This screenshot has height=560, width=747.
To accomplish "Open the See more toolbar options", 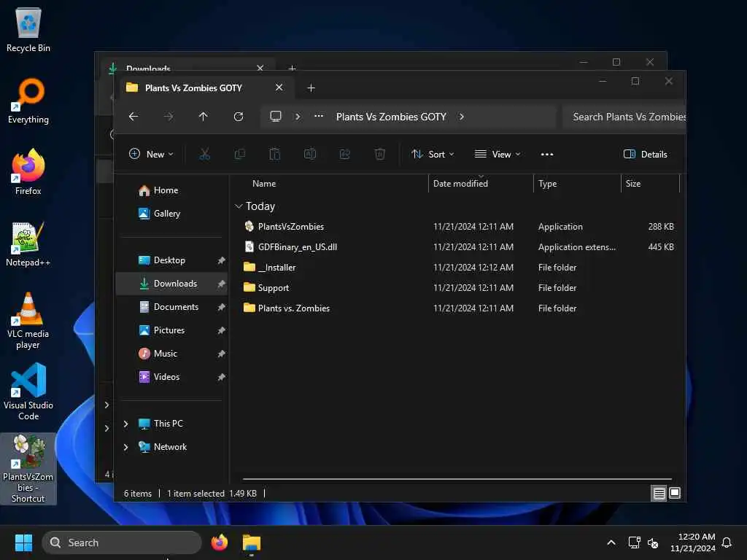I will tap(547, 155).
